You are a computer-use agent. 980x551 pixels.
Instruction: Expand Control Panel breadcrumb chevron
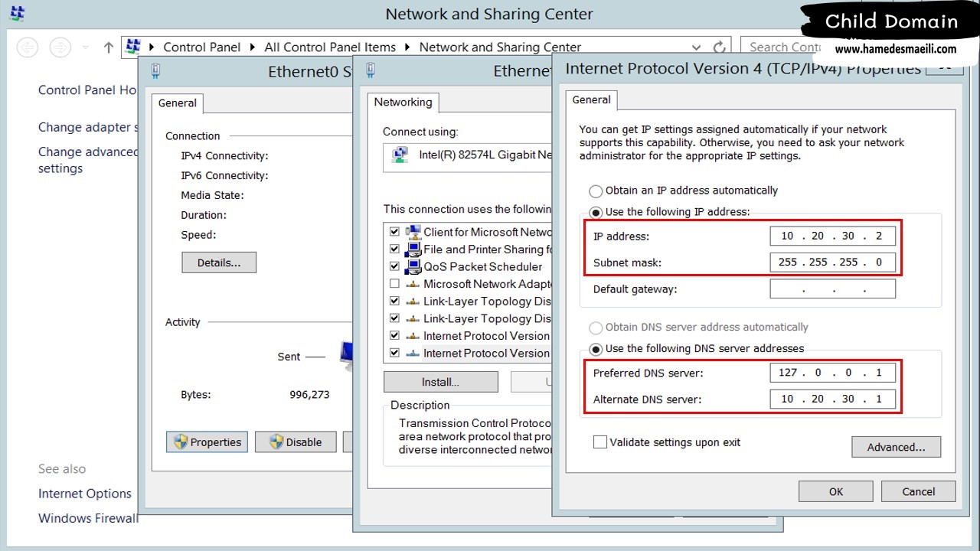coord(253,47)
